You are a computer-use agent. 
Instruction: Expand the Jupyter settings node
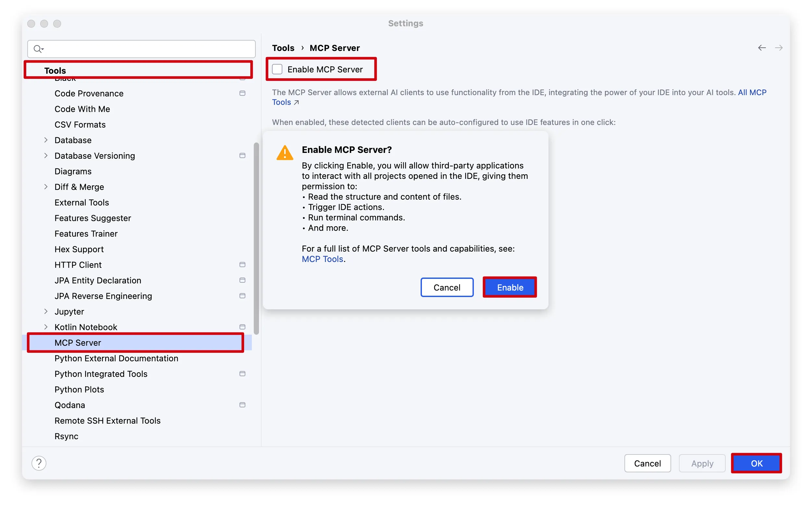(x=46, y=311)
